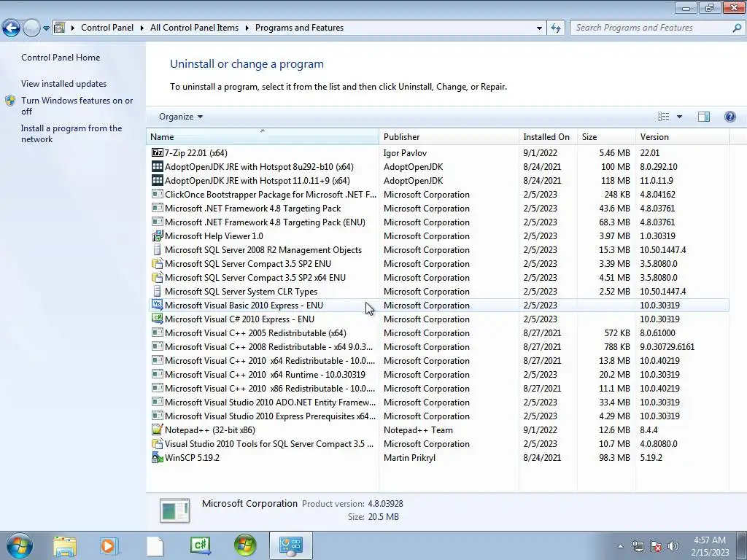
Task: Open the Help button in the toolbar
Action: point(729,117)
